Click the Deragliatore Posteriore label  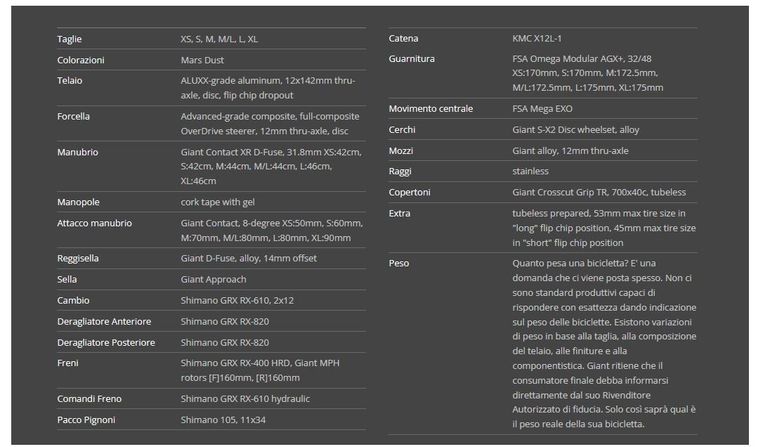pyautogui.click(x=106, y=342)
